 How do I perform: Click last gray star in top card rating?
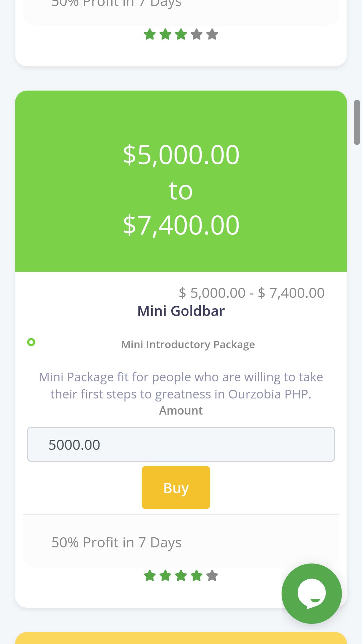212,34
